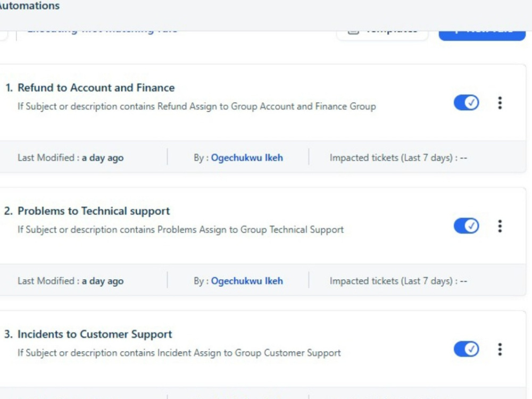Disable the Refund to Account and Finance rule
The width and height of the screenshot is (532, 399).
pos(466,103)
